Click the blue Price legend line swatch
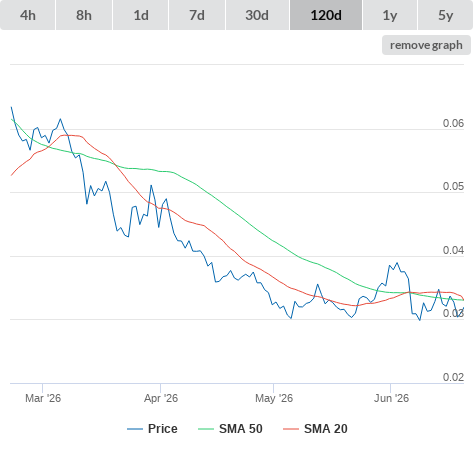The height and width of the screenshot is (455, 474). click(x=135, y=429)
